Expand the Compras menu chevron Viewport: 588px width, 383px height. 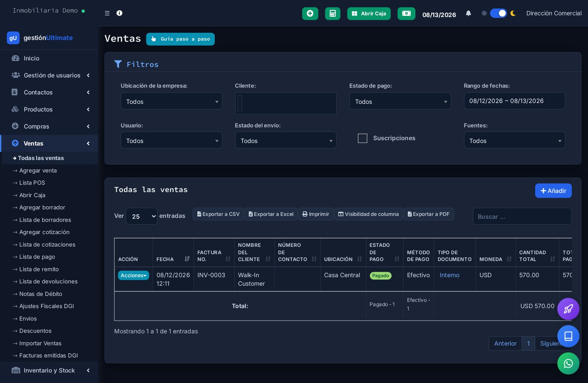coord(88,126)
